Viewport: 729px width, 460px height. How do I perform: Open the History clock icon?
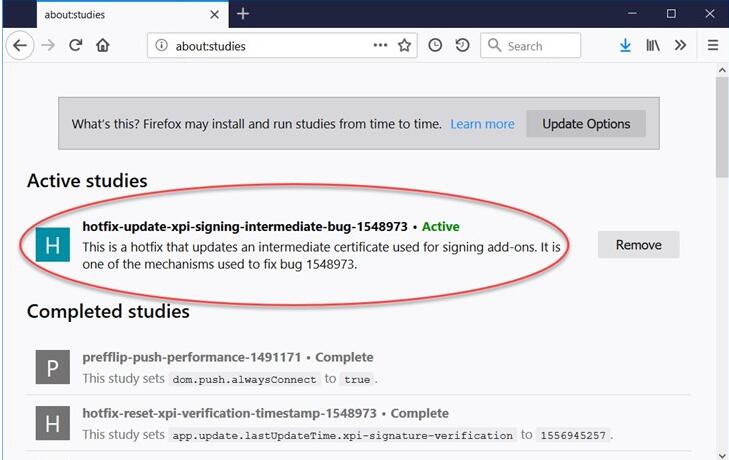click(435, 45)
